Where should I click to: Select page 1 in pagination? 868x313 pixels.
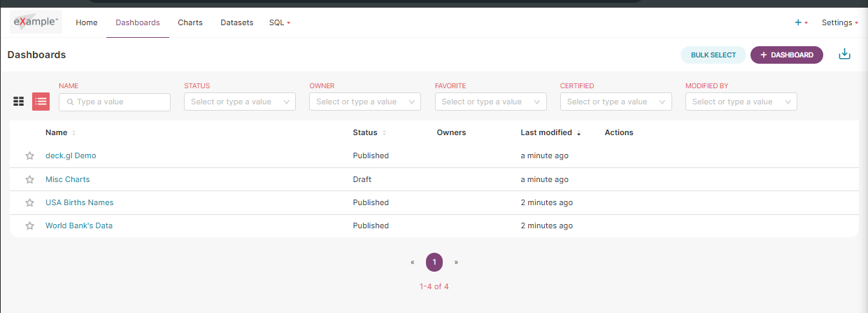(x=434, y=262)
